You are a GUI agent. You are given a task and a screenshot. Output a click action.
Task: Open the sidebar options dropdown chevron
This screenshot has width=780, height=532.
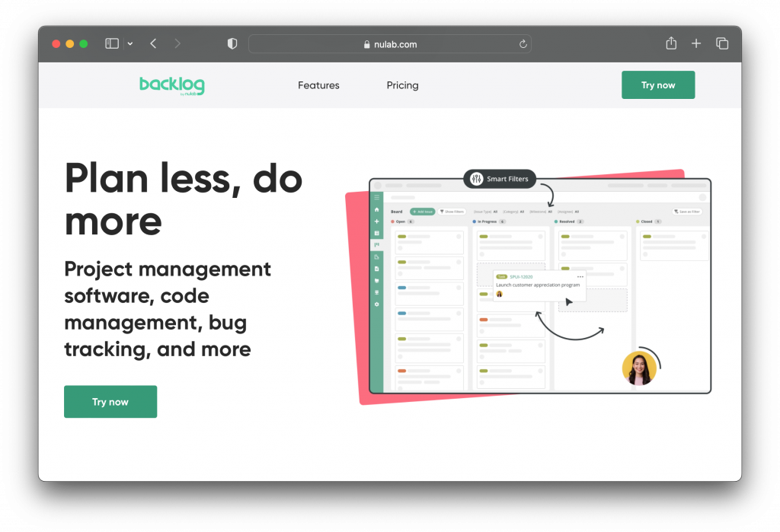coord(130,43)
